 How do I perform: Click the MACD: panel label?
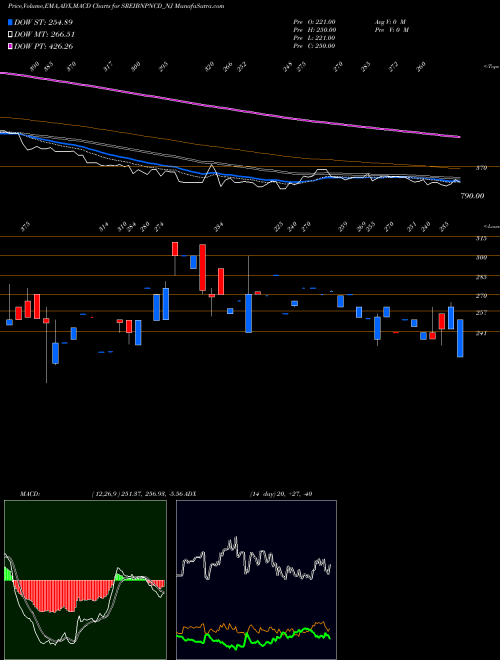pos(30,494)
